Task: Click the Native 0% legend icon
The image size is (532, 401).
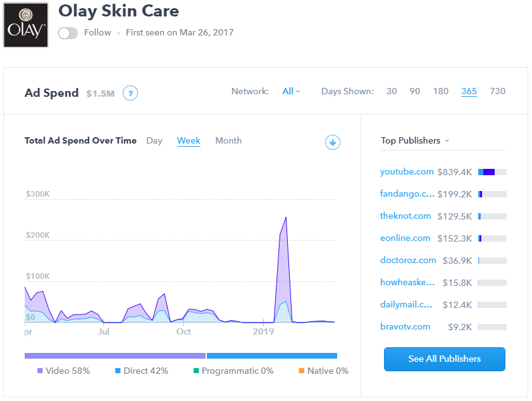Action: tap(301, 371)
